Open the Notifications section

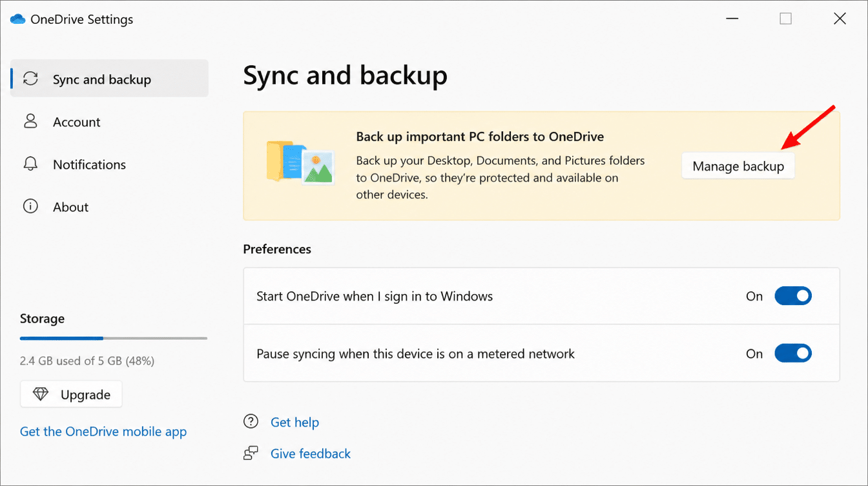click(109, 164)
